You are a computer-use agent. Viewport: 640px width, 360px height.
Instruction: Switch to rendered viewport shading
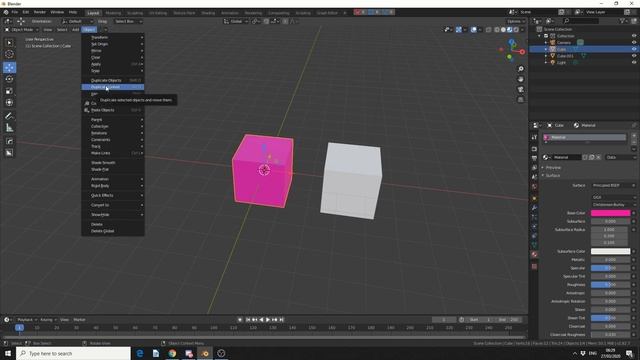[516, 30]
